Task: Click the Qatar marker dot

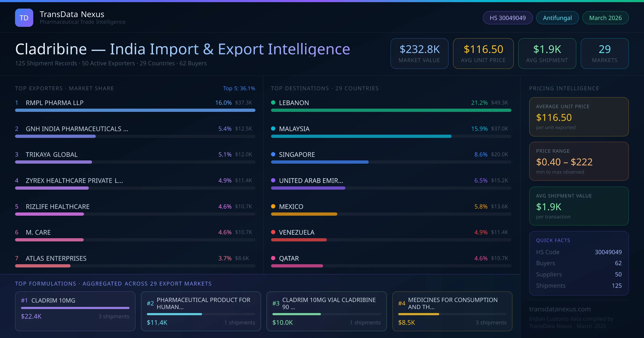Action: tap(273, 258)
